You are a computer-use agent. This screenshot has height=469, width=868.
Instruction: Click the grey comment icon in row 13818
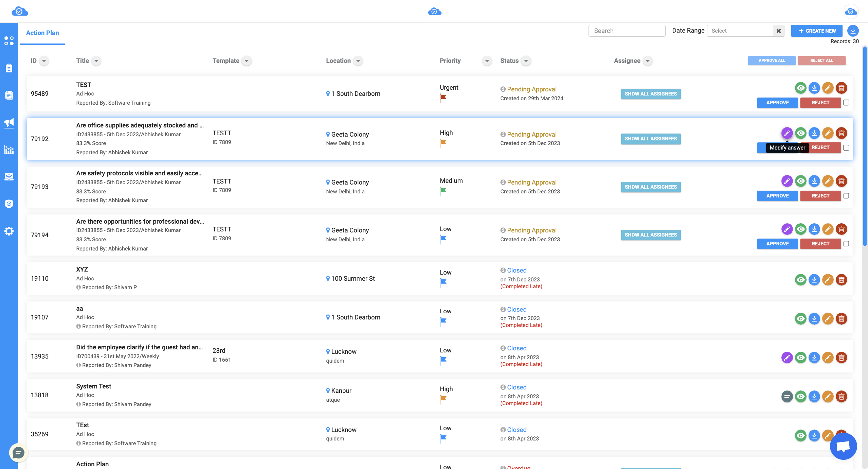coord(787,397)
